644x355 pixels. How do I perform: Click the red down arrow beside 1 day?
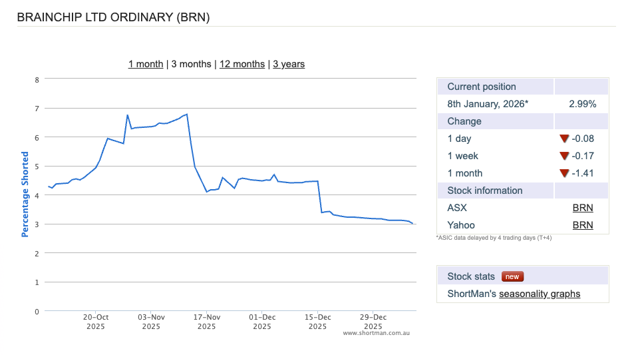click(564, 139)
